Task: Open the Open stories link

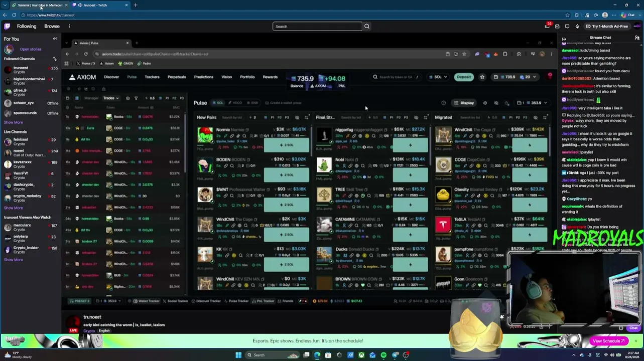Action: (x=31, y=49)
